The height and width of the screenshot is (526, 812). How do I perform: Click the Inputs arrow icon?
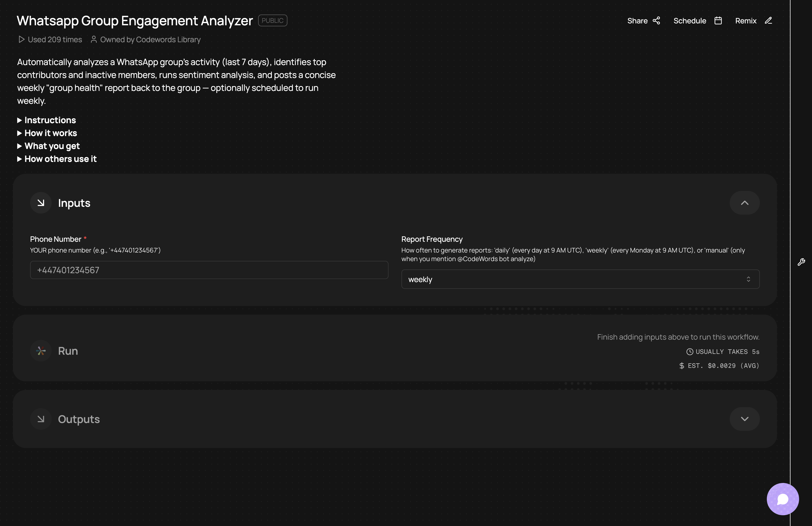[41, 203]
